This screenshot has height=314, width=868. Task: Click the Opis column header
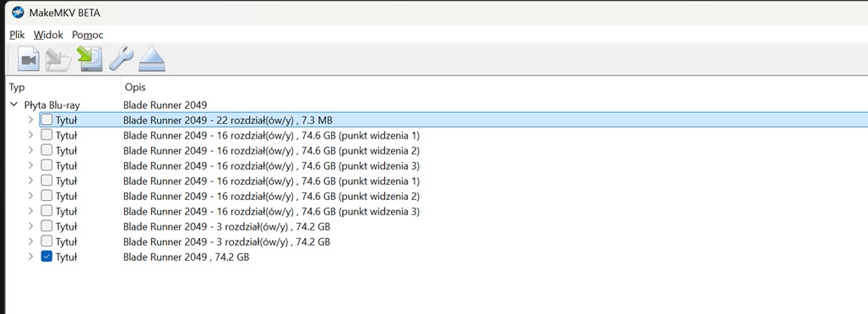click(x=135, y=88)
